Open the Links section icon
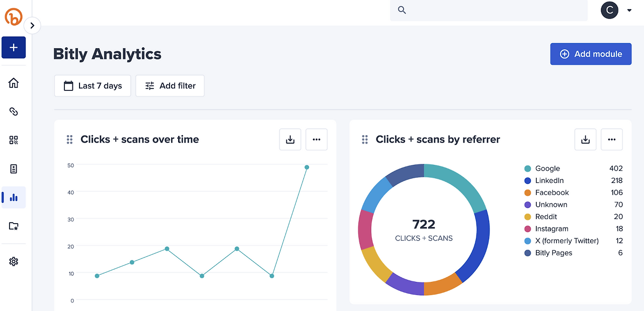This screenshot has height=311, width=644. 14,112
